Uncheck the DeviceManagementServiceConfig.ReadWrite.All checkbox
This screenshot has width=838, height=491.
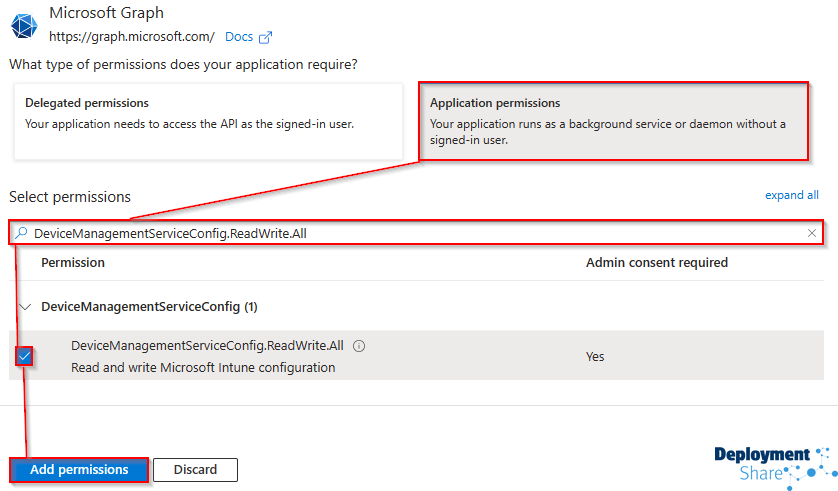tap(25, 356)
